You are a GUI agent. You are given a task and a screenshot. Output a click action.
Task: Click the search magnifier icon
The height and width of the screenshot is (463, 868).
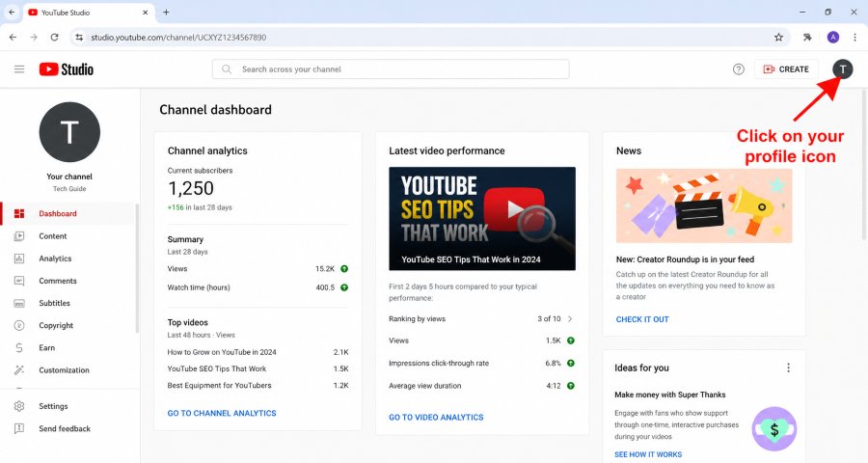[x=227, y=69]
